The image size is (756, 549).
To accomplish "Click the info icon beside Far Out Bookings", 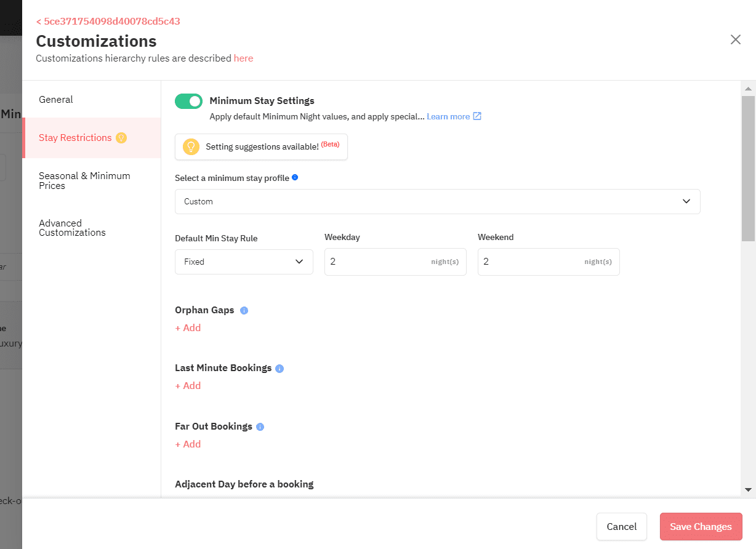I will click(x=260, y=427).
